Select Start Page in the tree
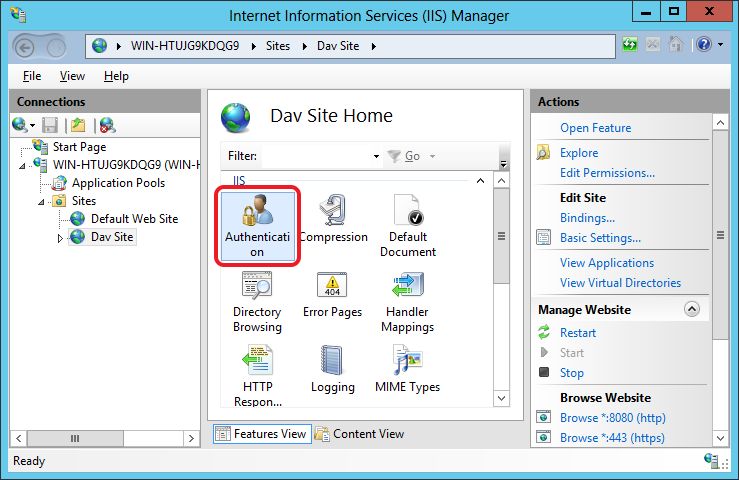739x480 pixels. pyautogui.click(x=79, y=147)
